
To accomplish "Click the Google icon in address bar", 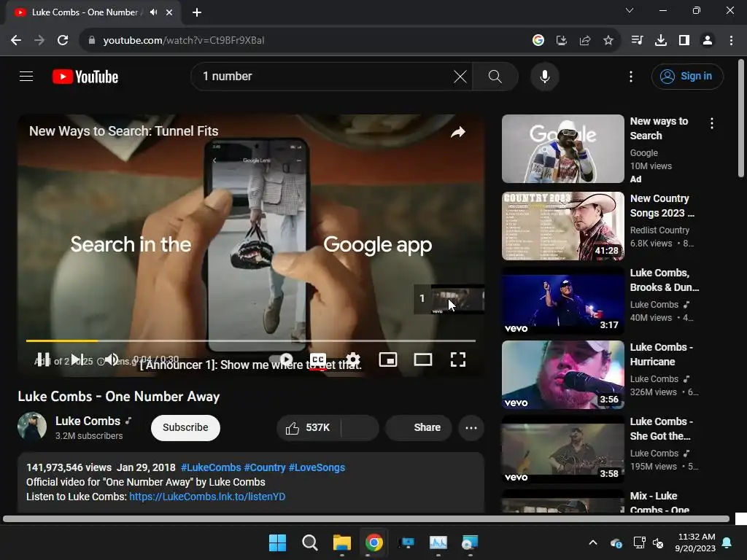I will coord(538,41).
